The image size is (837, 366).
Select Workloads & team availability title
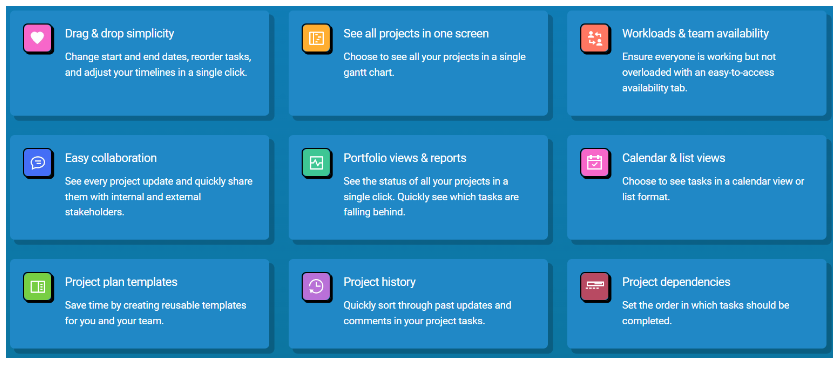tap(695, 34)
